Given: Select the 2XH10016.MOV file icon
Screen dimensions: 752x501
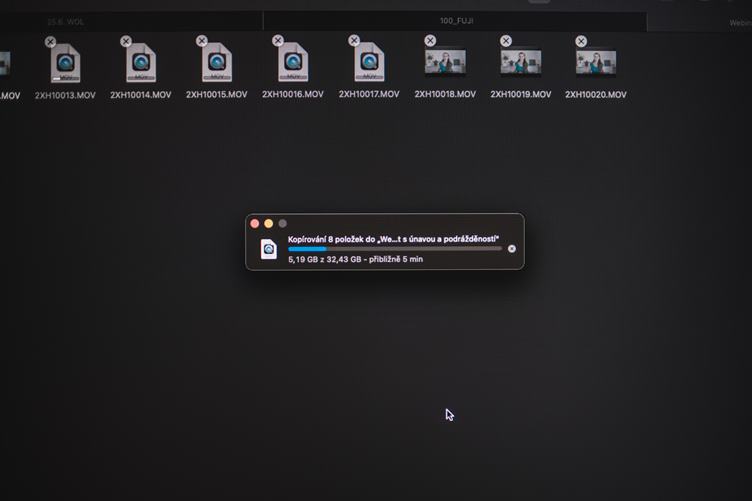Looking at the screenshot, I should [x=293, y=62].
